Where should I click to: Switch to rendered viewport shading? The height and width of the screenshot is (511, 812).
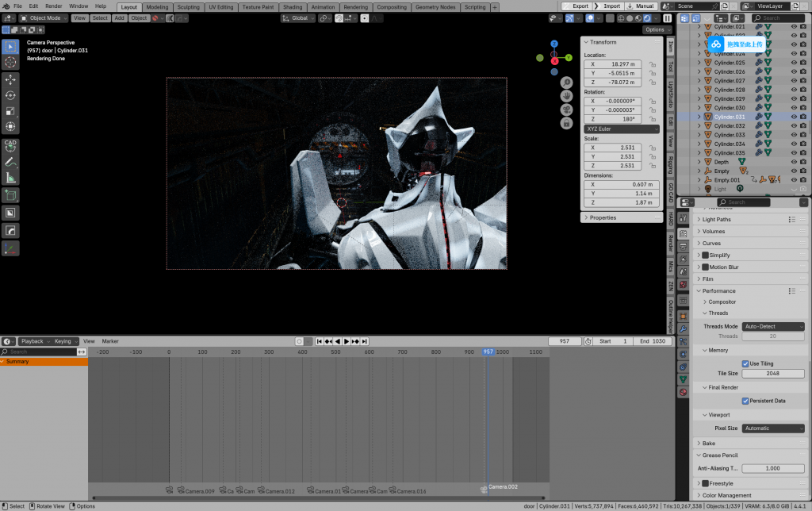coord(647,18)
